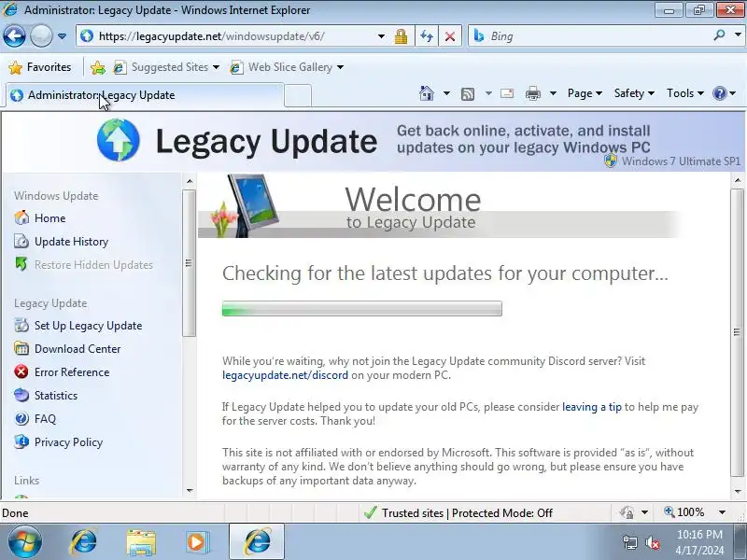Click the legacyupdate.net address bar field
Screen dimensions: 747x560
coord(231,36)
